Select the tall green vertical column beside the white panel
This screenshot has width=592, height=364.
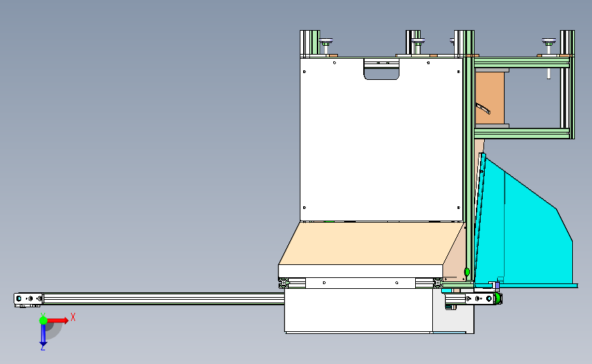pos(468,156)
